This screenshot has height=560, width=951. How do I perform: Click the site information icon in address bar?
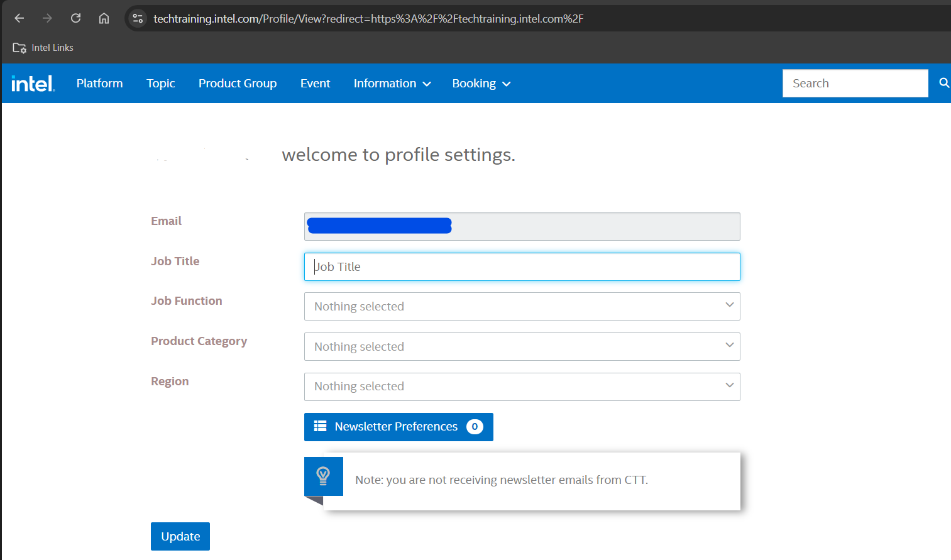tap(138, 18)
